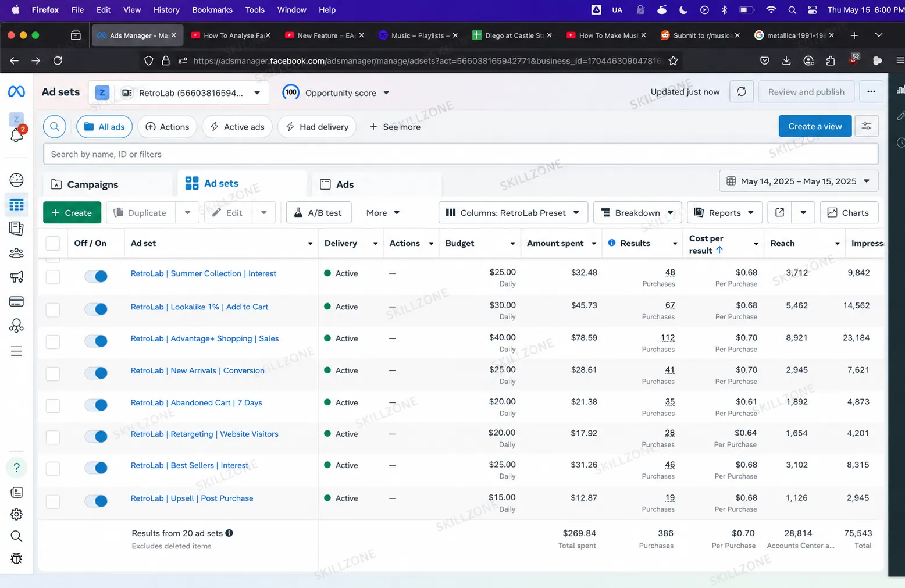Open the all tools hamburger icon in sidebar

pyautogui.click(x=16, y=351)
